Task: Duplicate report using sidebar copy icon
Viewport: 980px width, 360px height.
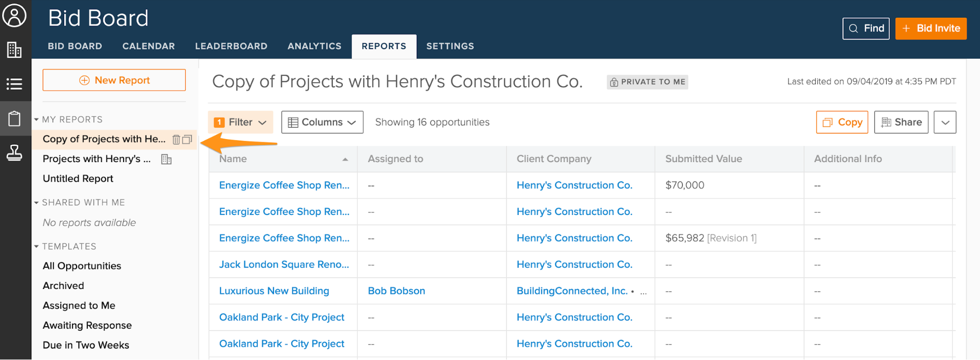Action: click(187, 140)
